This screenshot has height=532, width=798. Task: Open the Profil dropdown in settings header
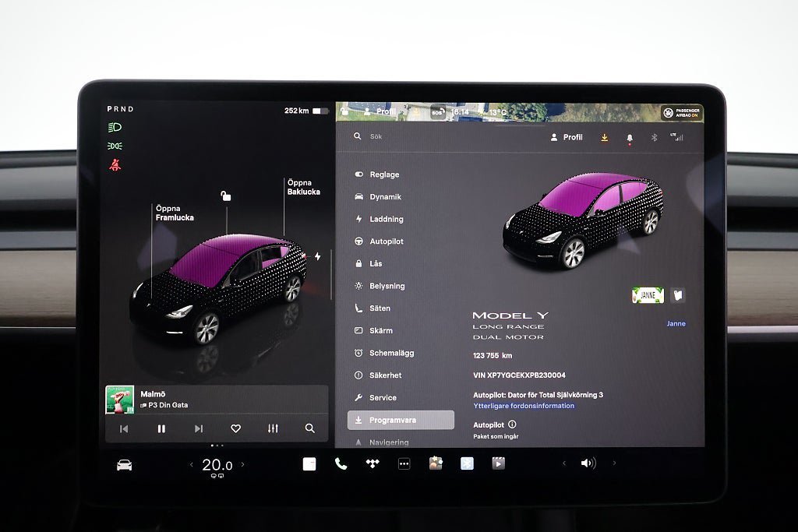coord(566,137)
